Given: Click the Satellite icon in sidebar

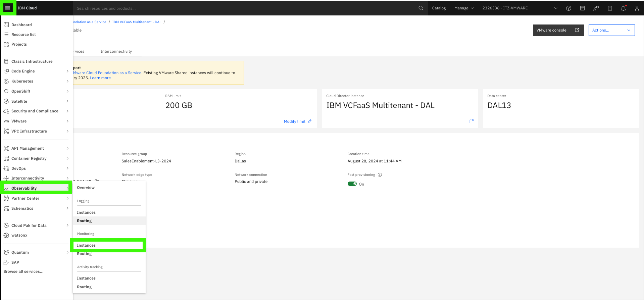Looking at the screenshot, I should click(6, 101).
